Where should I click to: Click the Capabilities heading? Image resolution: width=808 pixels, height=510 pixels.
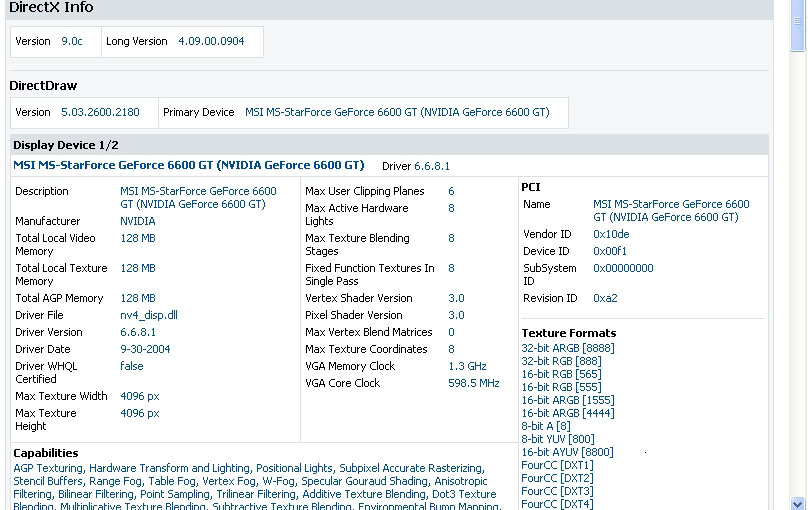pyautogui.click(x=46, y=453)
